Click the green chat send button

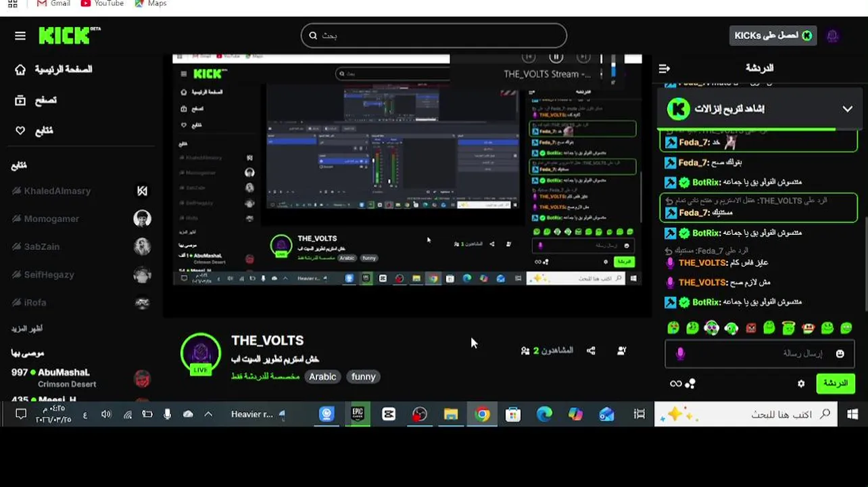click(835, 384)
